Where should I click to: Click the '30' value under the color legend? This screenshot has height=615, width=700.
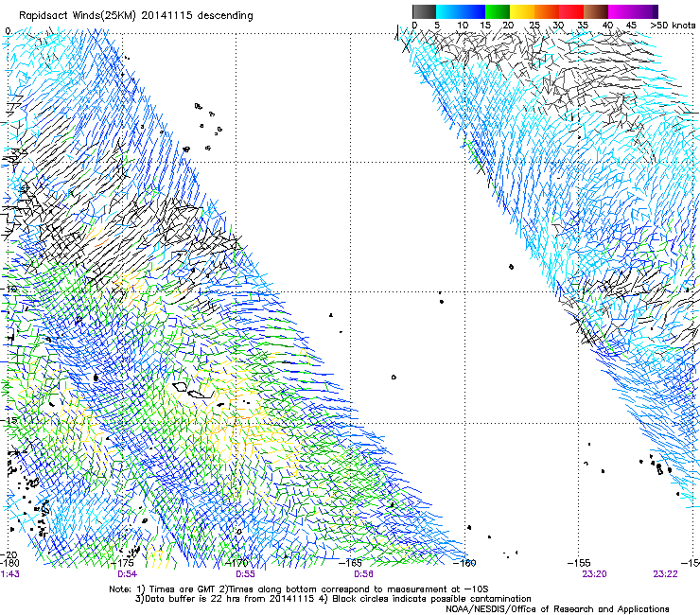558,26
